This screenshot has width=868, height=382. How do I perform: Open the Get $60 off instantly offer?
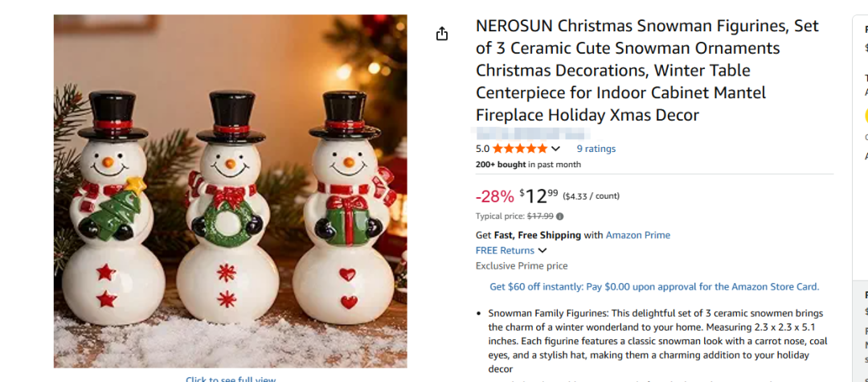coord(654,287)
